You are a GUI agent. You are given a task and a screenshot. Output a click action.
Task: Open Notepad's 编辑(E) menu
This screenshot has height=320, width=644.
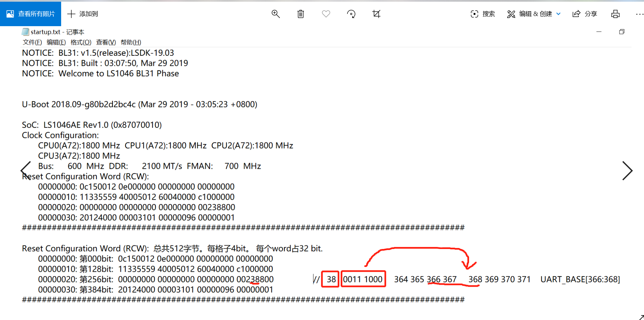[56, 42]
